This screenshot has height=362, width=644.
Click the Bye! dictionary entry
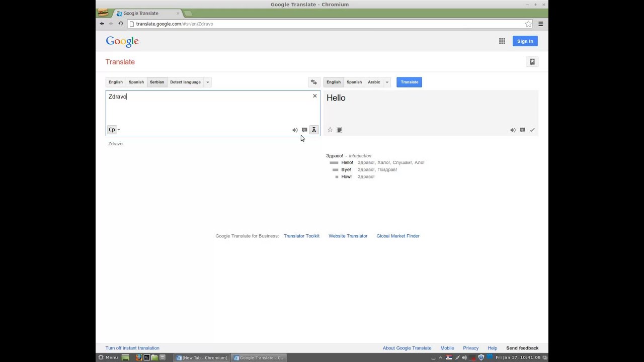point(346,169)
